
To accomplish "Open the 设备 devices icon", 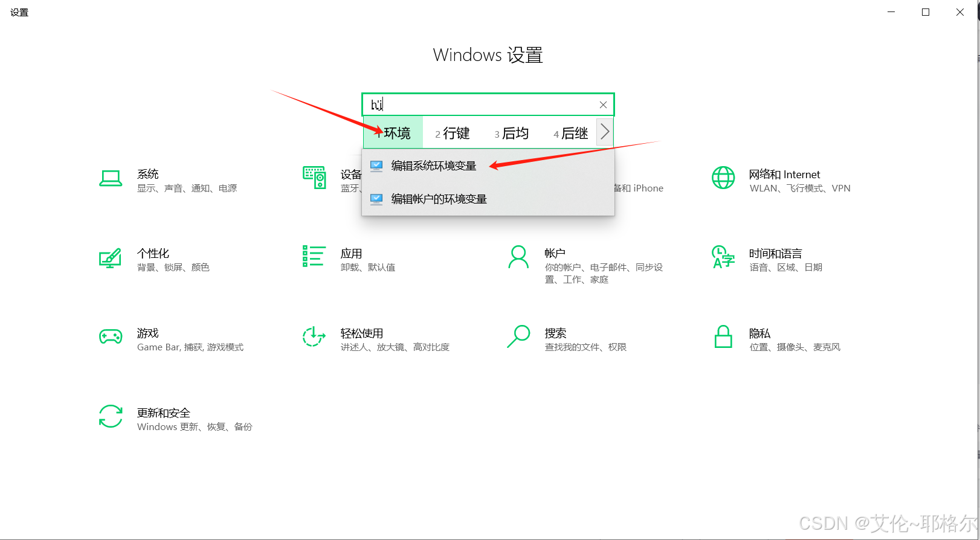I will [314, 178].
